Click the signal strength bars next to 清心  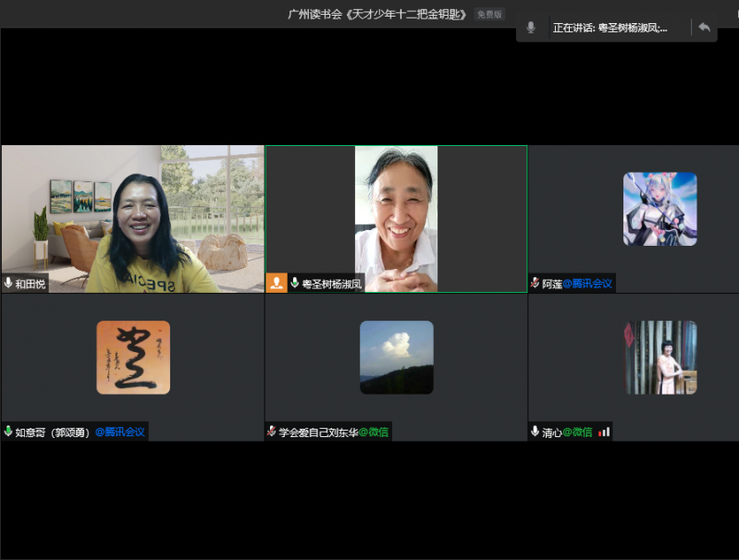604,432
